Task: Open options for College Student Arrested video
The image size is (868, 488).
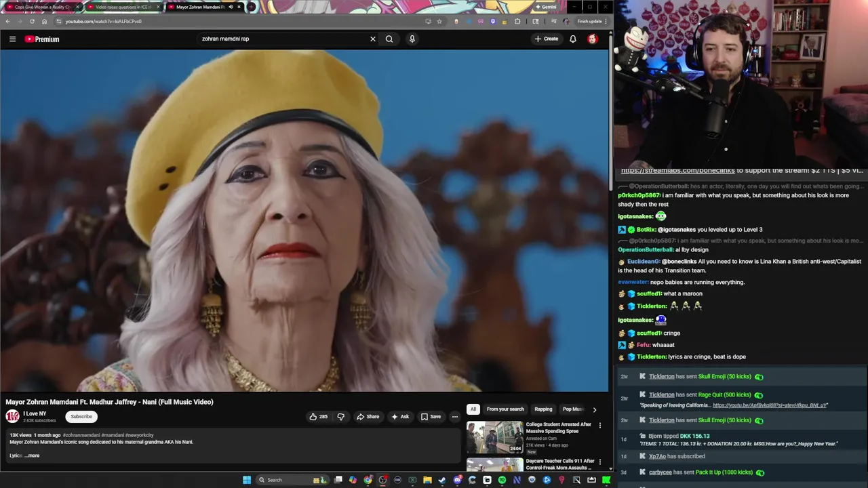Action: coord(599,426)
